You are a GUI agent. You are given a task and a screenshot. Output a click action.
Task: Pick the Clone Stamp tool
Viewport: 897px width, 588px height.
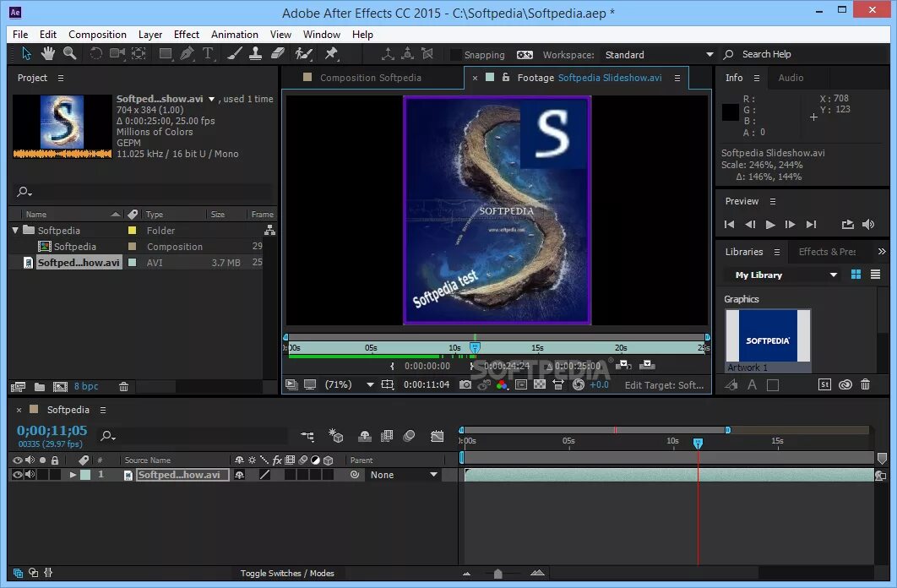[x=256, y=53]
